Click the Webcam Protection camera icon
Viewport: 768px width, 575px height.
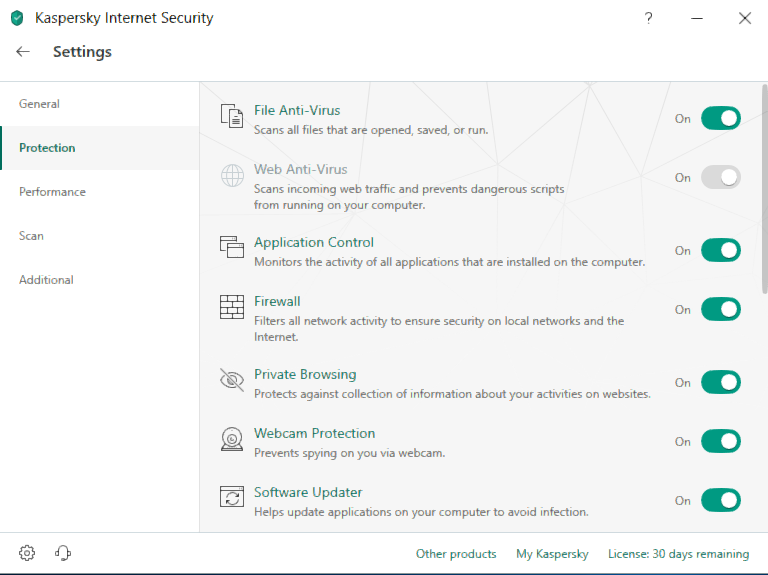click(232, 439)
